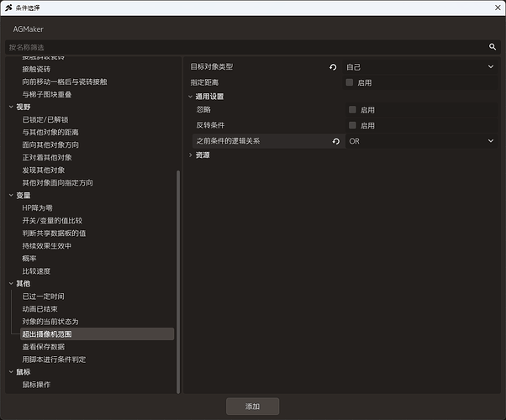Select 开关/变量的值比较 condition

point(52,220)
